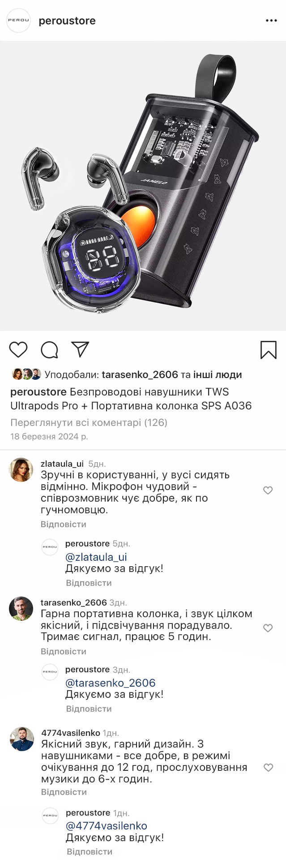Screen dimensions: 286x868
Task: Open comments via the speech bubble icon
Action: point(49,350)
